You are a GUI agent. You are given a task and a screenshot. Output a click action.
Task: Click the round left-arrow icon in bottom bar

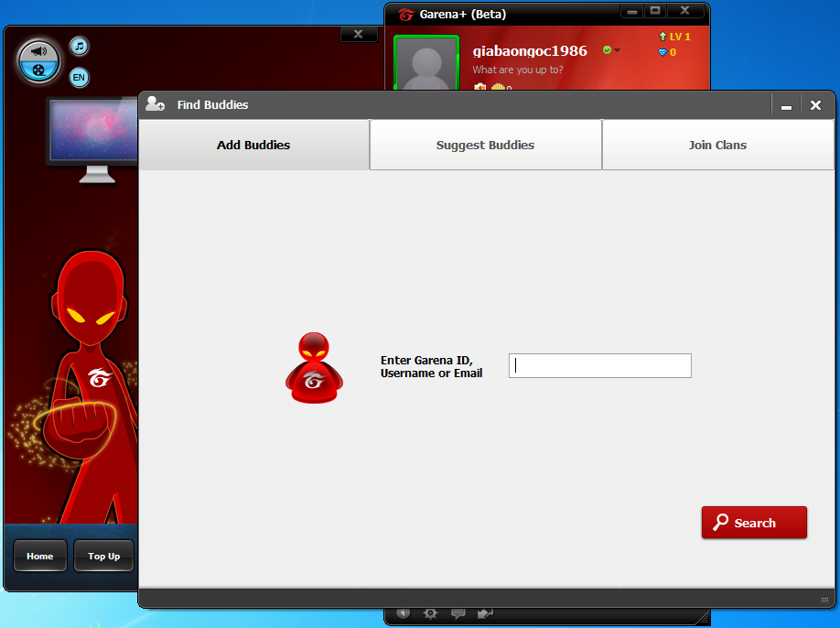[404, 614]
